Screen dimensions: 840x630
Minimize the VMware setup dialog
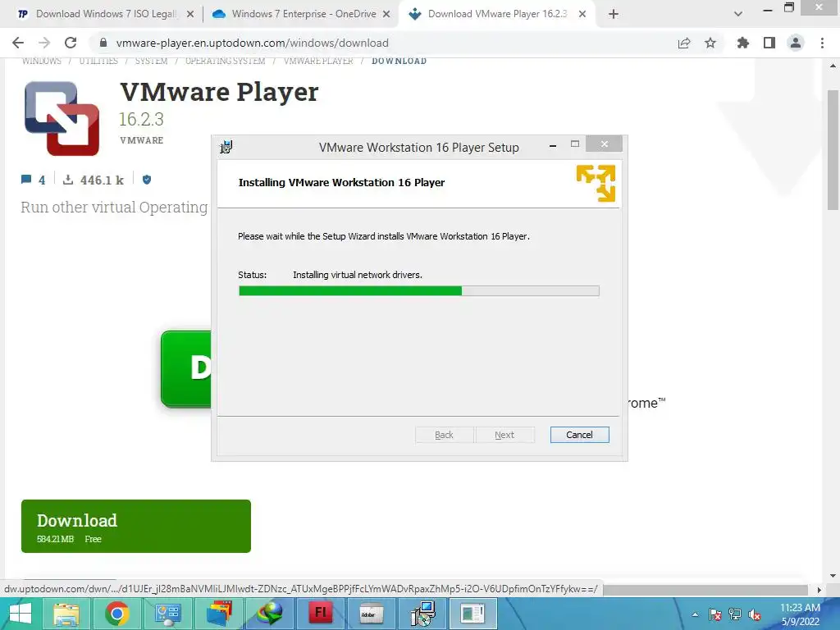[x=552, y=145]
